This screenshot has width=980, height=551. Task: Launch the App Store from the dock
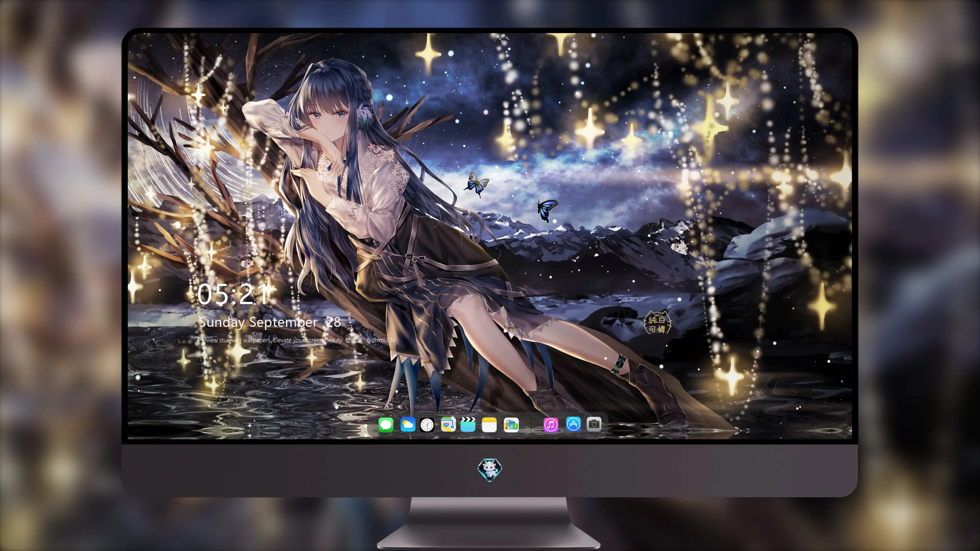pyautogui.click(x=573, y=424)
